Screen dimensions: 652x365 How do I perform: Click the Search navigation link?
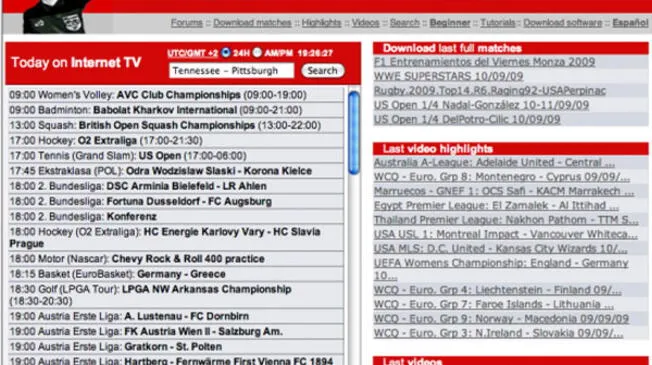pyautogui.click(x=405, y=23)
